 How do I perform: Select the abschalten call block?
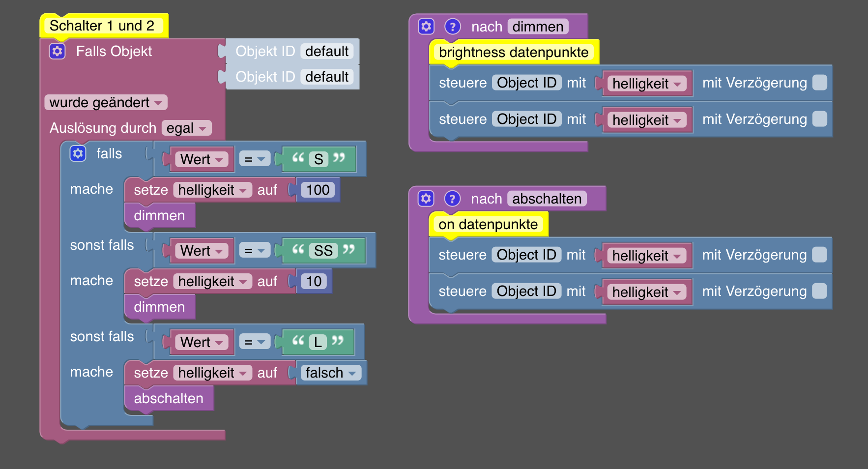coord(169,398)
